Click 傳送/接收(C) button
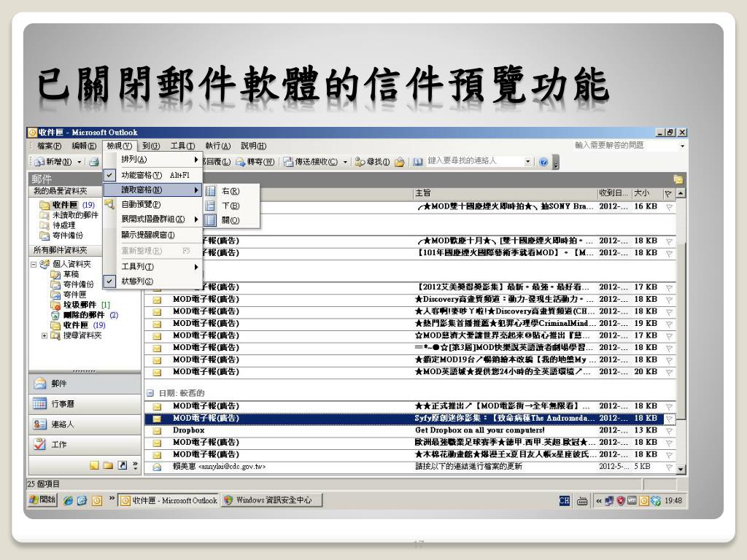This screenshot has width=747, height=560. click(x=311, y=162)
